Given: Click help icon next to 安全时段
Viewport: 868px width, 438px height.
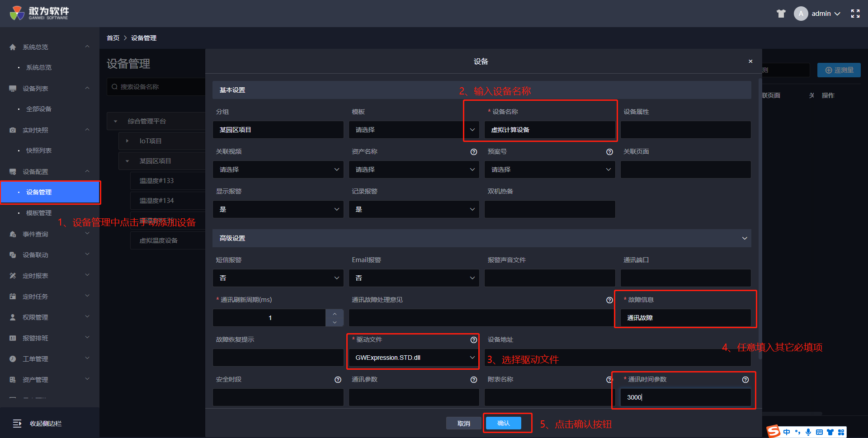Looking at the screenshot, I should [338, 380].
